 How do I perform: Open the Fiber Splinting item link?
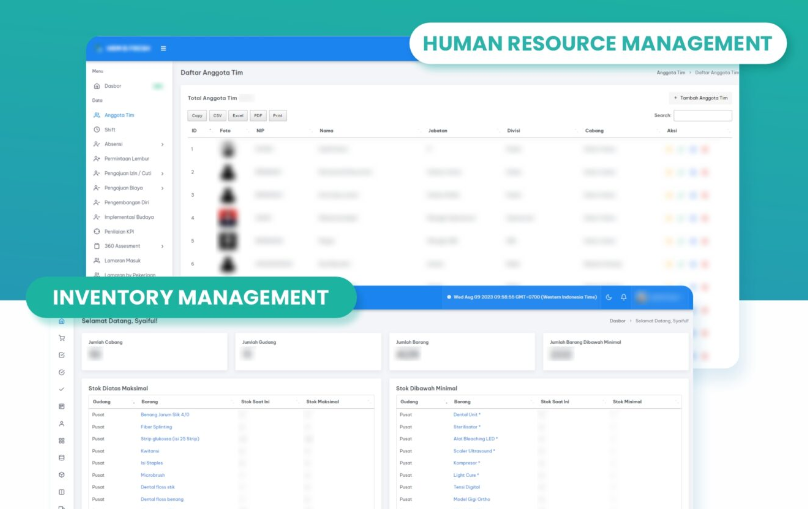coord(156,426)
